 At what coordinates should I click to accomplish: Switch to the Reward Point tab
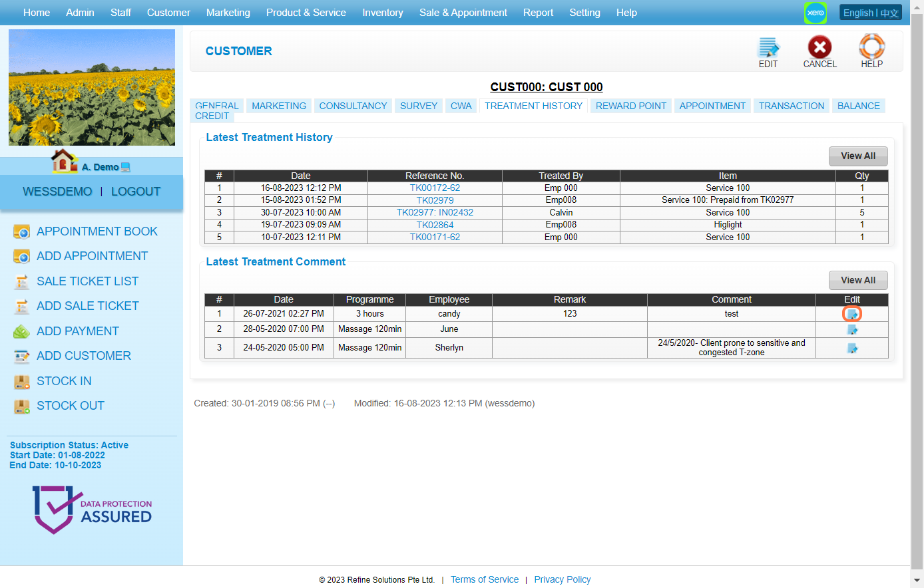[631, 106]
